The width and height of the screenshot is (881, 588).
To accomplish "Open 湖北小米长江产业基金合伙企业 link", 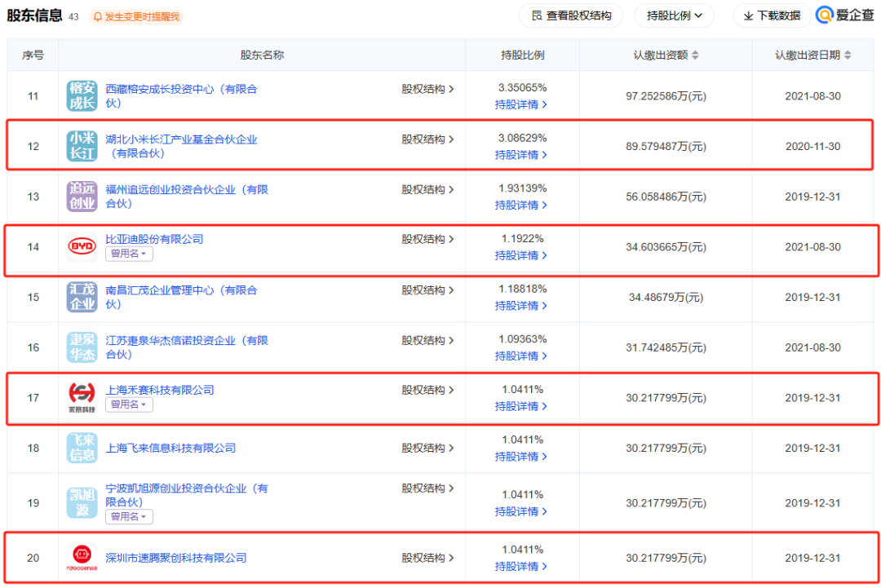I will [181, 146].
